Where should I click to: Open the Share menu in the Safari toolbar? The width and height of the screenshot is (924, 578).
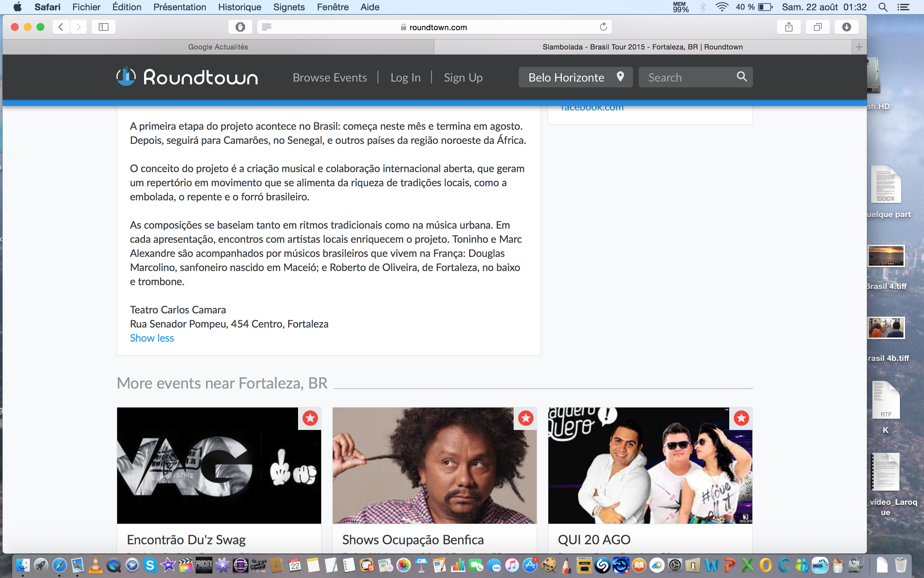click(789, 27)
